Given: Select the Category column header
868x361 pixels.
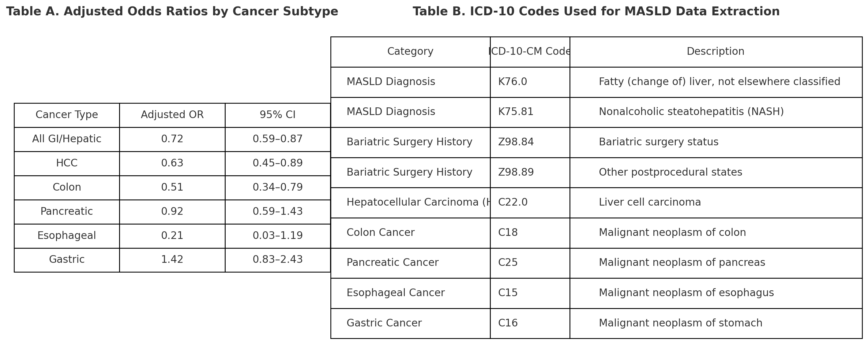Looking at the screenshot, I should (x=410, y=52).
